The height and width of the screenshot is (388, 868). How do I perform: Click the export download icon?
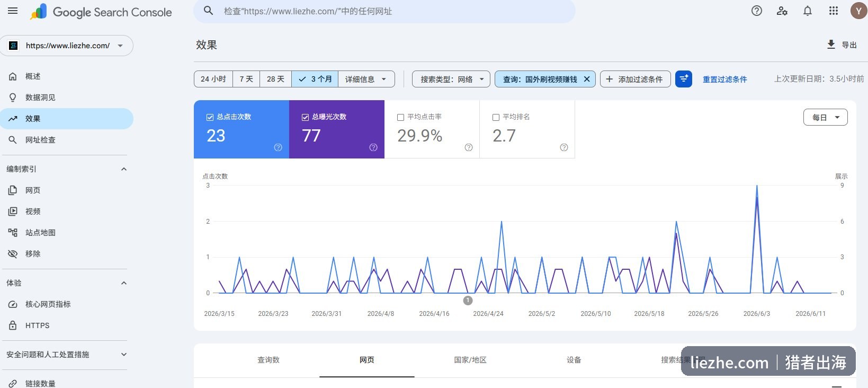(831, 45)
